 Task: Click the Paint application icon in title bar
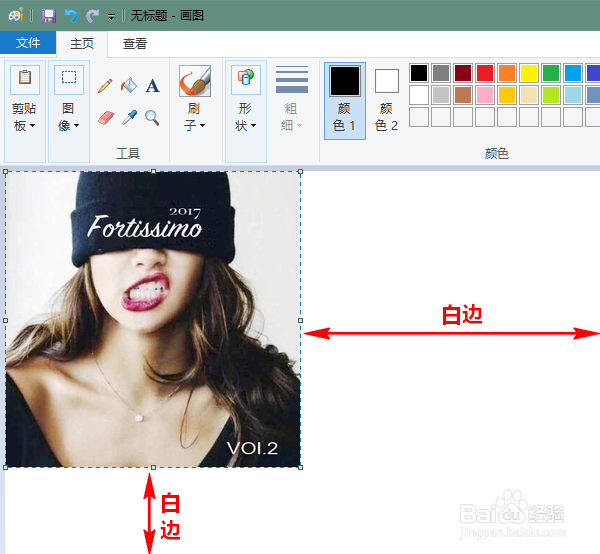click(16, 15)
